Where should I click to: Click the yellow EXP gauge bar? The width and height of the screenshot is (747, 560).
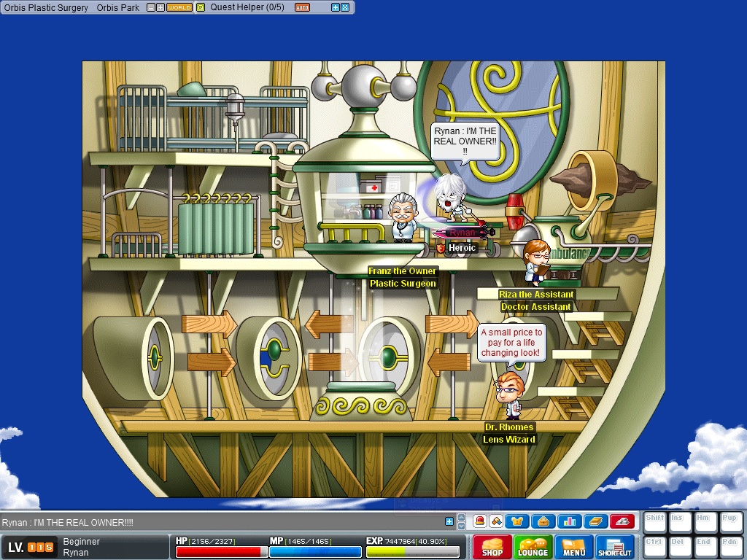pos(413,552)
